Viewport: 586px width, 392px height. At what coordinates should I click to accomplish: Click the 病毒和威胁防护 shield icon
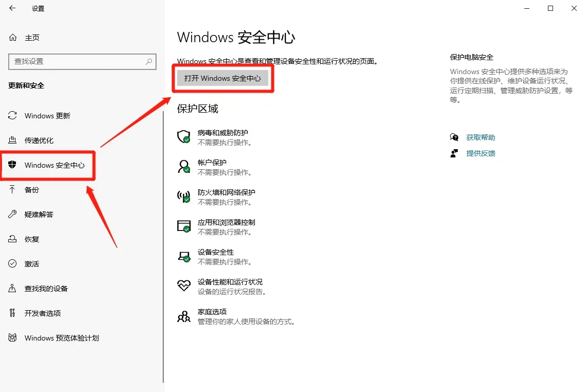(183, 137)
